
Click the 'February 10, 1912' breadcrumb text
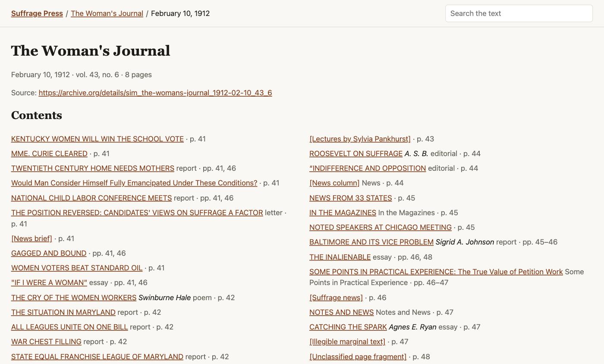tap(180, 13)
